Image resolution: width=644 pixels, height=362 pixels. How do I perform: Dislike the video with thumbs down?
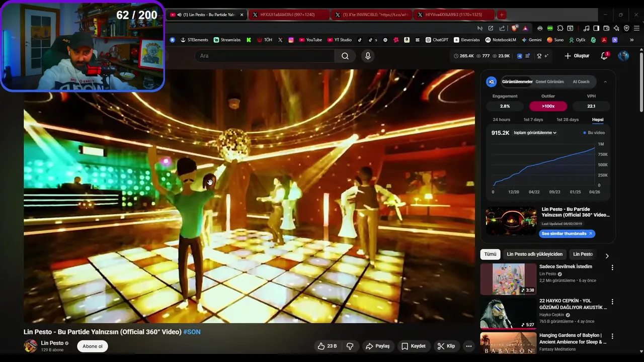pos(350,346)
